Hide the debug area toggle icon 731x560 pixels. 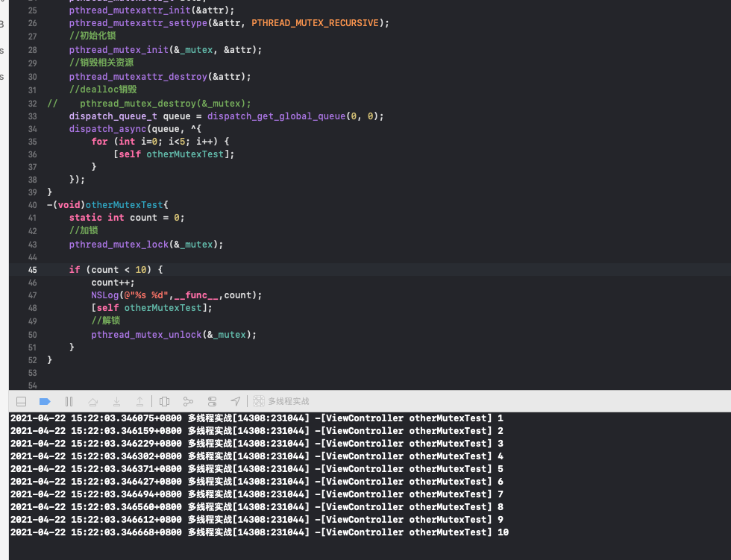point(21,402)
